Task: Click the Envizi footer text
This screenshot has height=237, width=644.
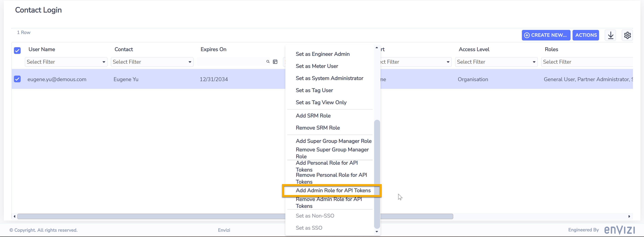Action: [224, 230]
